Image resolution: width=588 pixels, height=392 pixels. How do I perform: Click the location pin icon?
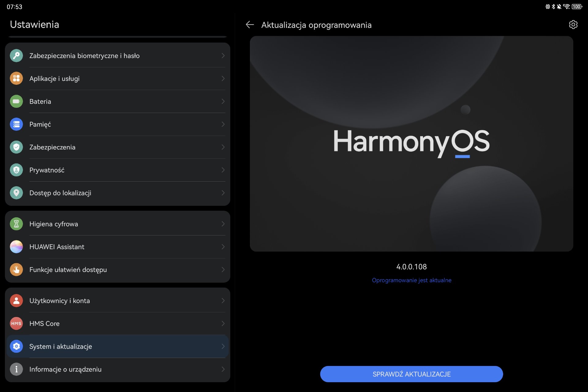click(x=16, y=193)
